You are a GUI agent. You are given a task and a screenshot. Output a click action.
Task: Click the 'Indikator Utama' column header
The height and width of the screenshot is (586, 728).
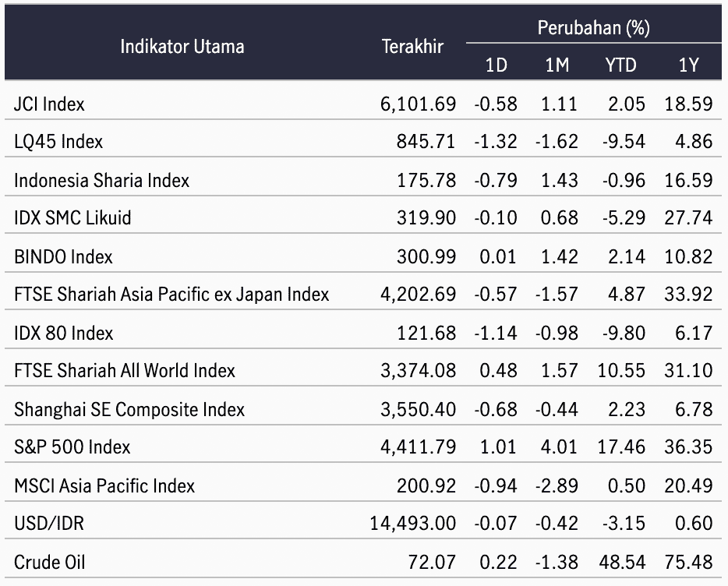(x=182, y=47)
